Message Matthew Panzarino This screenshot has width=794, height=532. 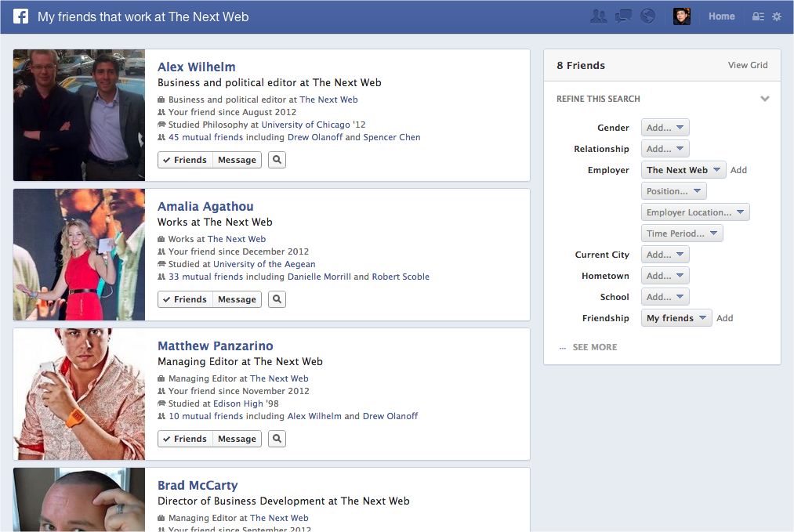237,438
